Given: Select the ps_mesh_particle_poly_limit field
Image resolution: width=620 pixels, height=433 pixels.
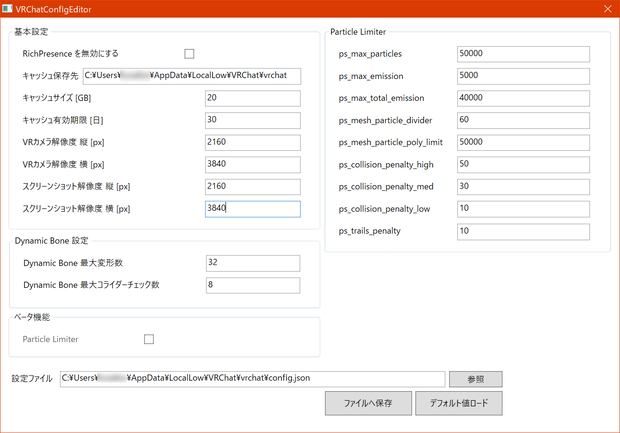Looking at the screenshot, I should pyautogui.click(x=524, y=143).
